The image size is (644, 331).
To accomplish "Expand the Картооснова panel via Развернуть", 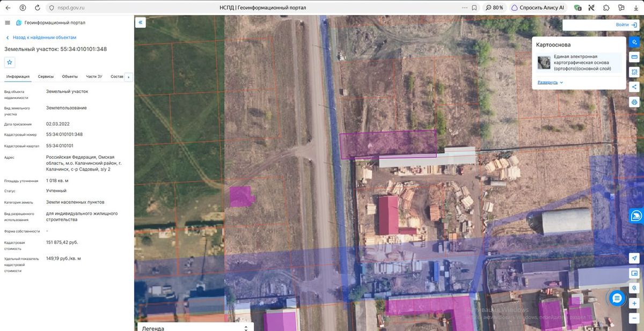I will point(550,82).
